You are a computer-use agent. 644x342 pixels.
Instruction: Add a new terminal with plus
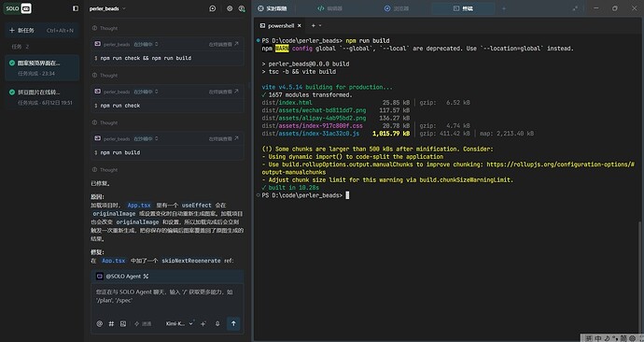pos(313,25)
